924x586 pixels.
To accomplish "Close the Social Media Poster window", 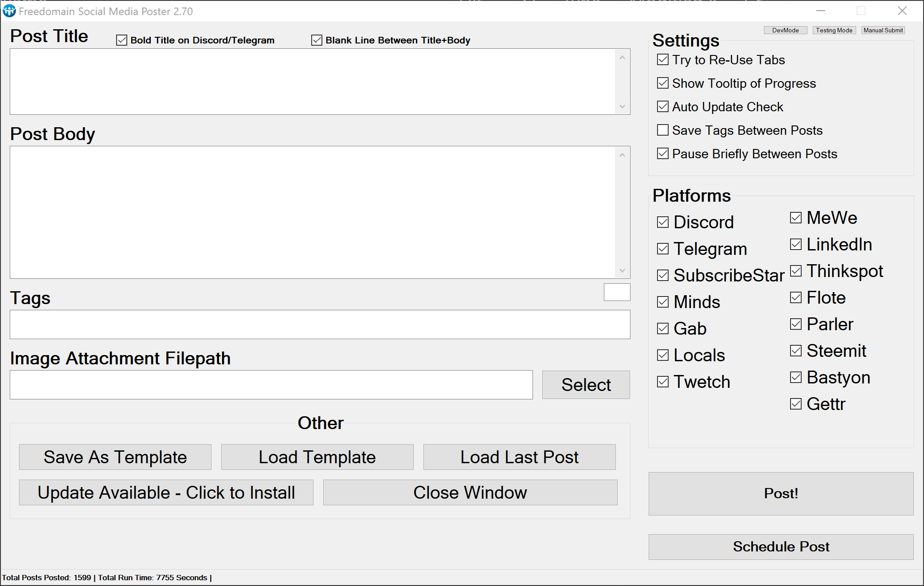I will [902, 11].
